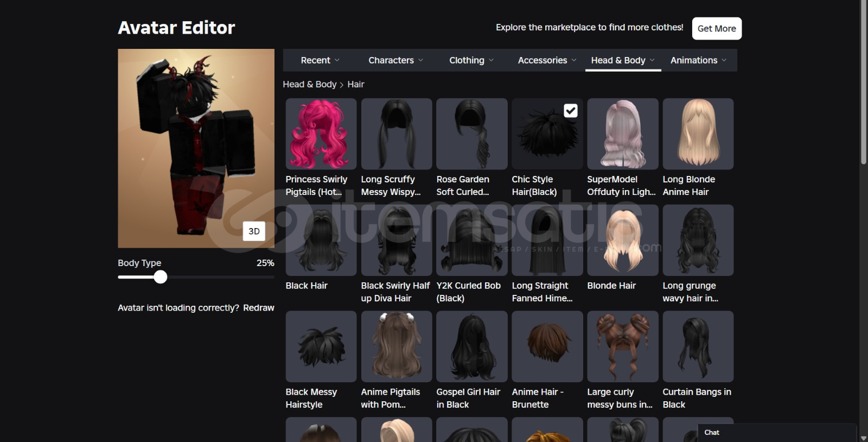Click the Head & Body breadcrumb link
Viewport: 868px width, 442px height.
pyautogui.click(x=309, y=84)
